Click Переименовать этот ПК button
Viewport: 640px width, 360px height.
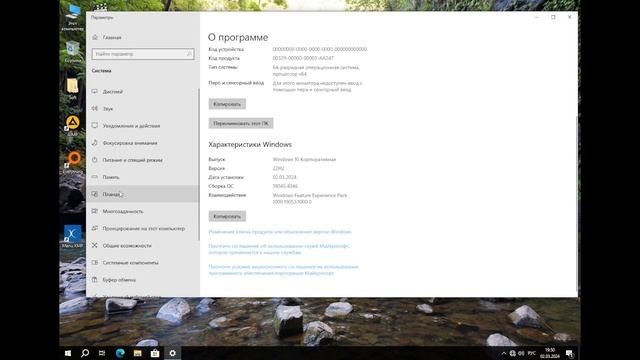click(x=241, y=123)
